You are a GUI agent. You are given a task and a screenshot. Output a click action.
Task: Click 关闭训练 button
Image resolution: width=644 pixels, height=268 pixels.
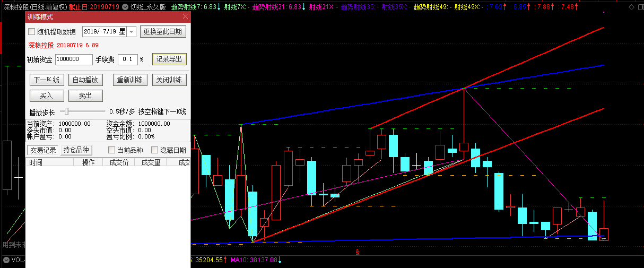pyautogui.click(x=169, y=80)
